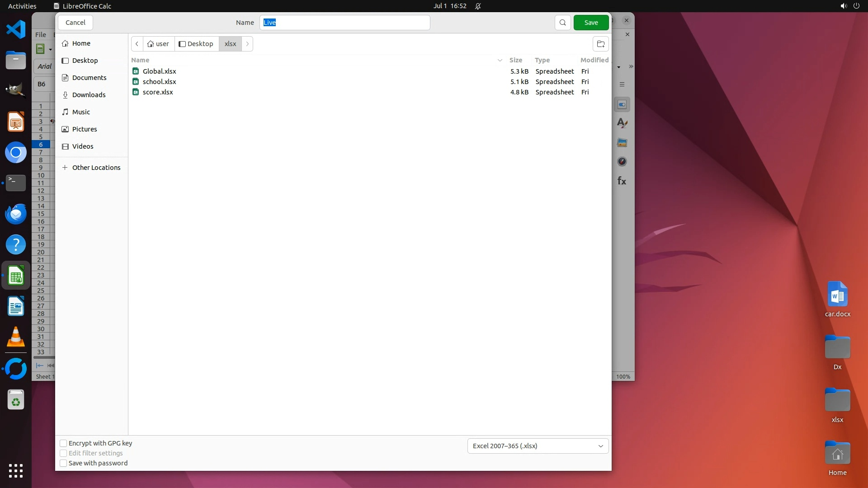This screenshot has width=868, height=488.
Task: Cancel the save dialog
Action: pyautogui.click(x=75, y=23)
